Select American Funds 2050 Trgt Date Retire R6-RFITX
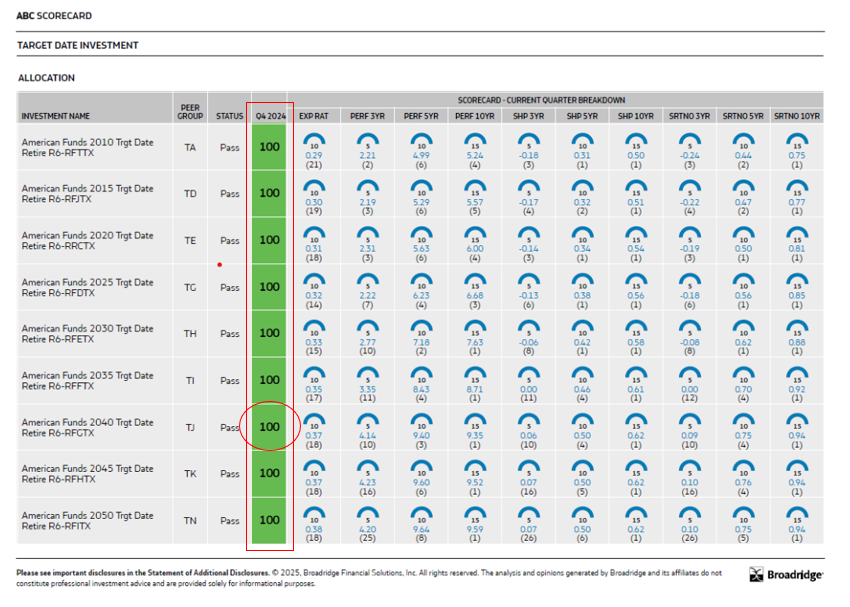850x607 pixels. click(87, 521)
